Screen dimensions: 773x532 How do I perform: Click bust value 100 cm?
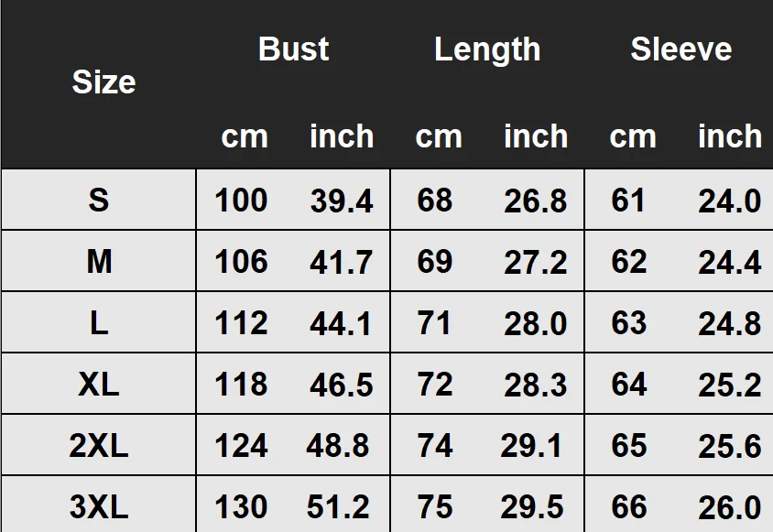tap(241, 201)
